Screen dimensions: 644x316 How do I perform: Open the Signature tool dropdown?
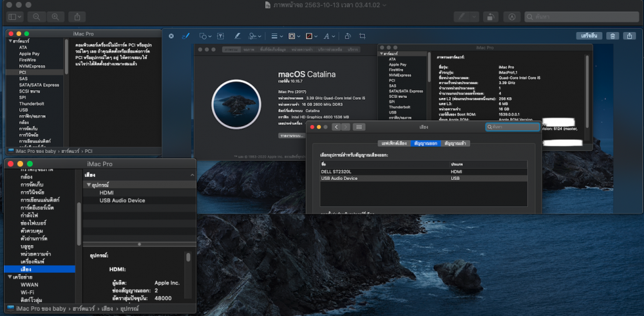coord(256,36)
